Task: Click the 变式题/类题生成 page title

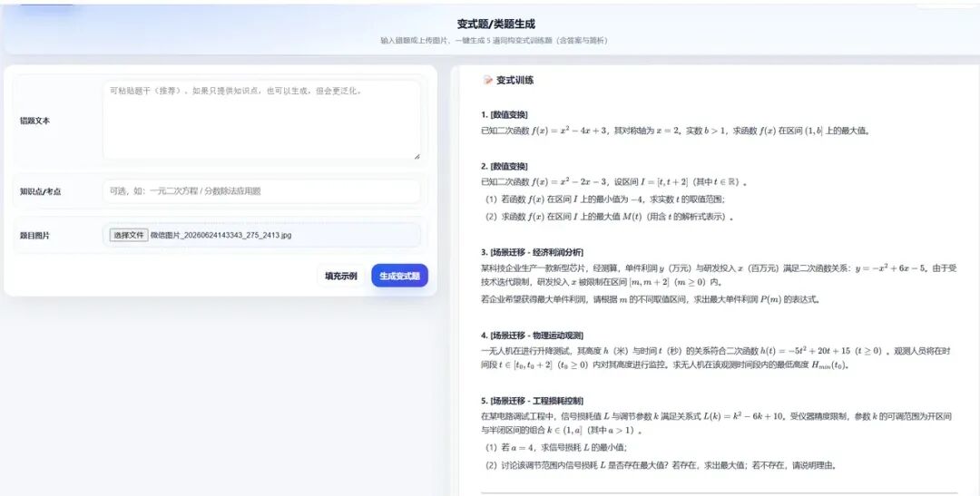Action: (496, 24)
